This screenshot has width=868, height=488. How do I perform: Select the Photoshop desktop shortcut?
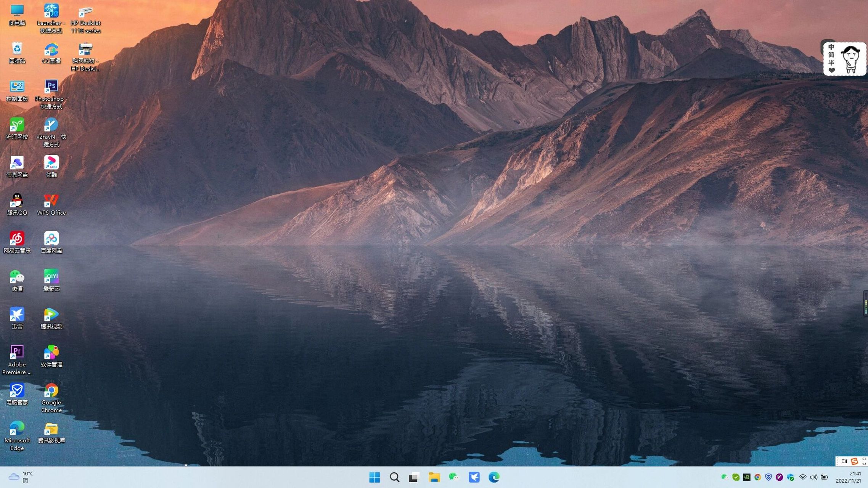(51, 87)
